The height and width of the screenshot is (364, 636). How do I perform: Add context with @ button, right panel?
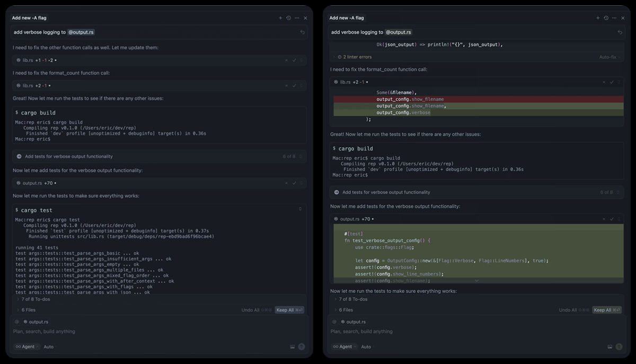334,322
